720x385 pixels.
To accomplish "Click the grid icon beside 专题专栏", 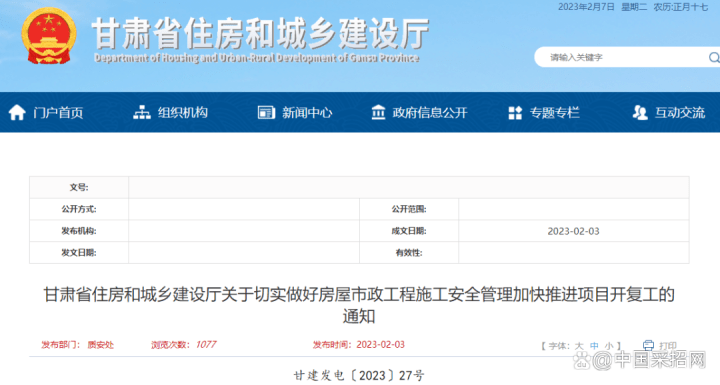I will (x=515, y=113).
